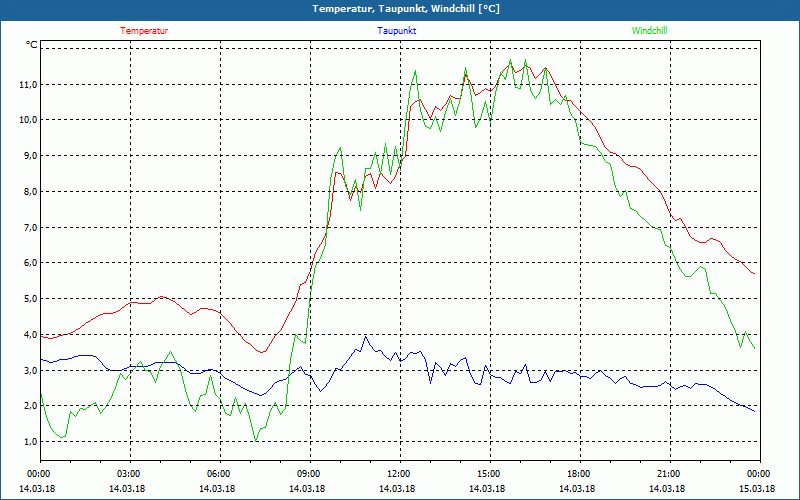Click the 12:00 time label on the x-axis

point(399,474)
